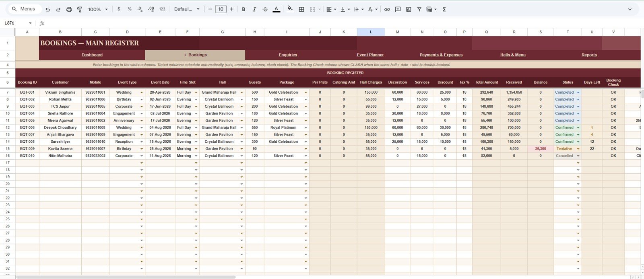Increase font size with plus button

(231, 9)
